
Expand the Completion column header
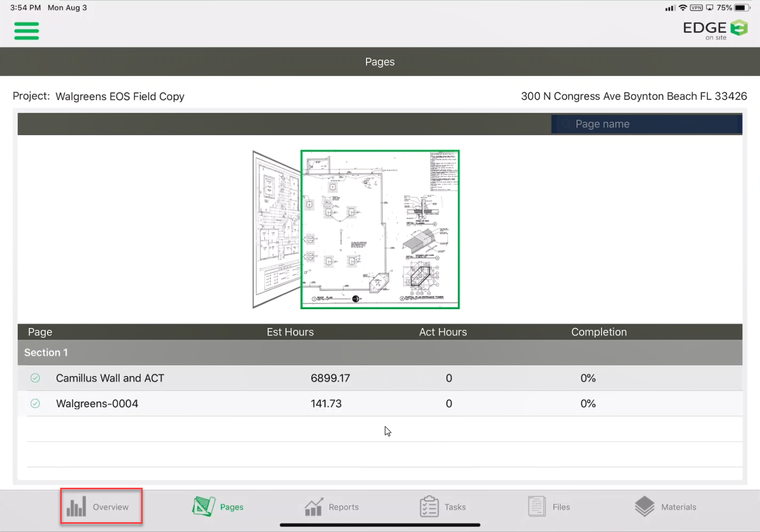point(599,332)
